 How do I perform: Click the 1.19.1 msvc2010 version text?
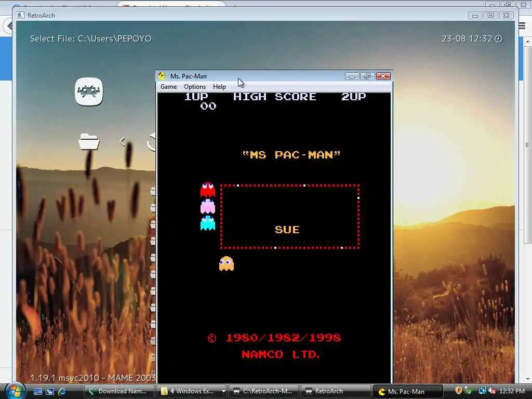pyautogui.click(x=92, y=378)
